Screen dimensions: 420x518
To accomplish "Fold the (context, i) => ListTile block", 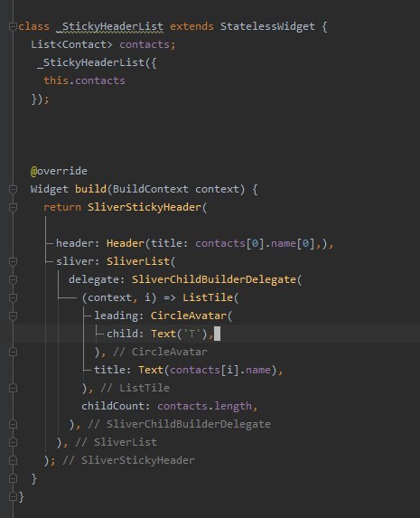I will 13,297.
